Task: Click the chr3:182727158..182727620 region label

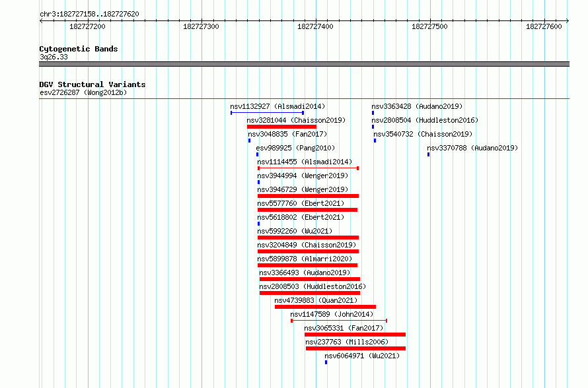Action: coord(89,14)
